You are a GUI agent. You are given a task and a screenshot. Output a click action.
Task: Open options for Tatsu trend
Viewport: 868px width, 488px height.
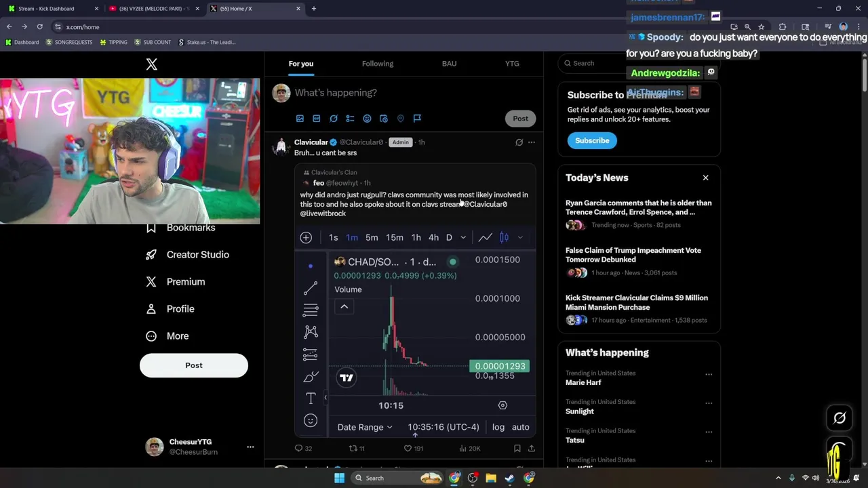[709, 432]
